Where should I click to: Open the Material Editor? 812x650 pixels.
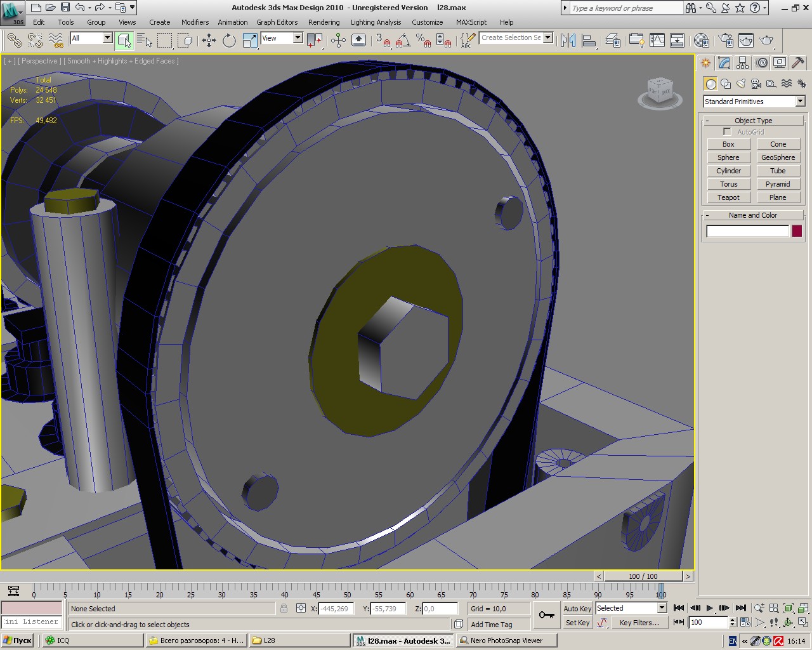coord(701,41)
